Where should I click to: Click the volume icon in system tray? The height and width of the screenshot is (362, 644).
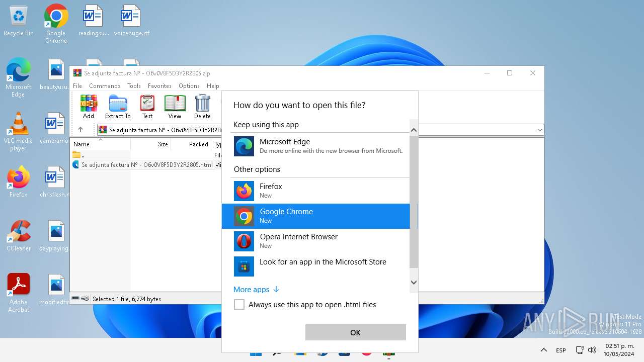tap(592, 350)
